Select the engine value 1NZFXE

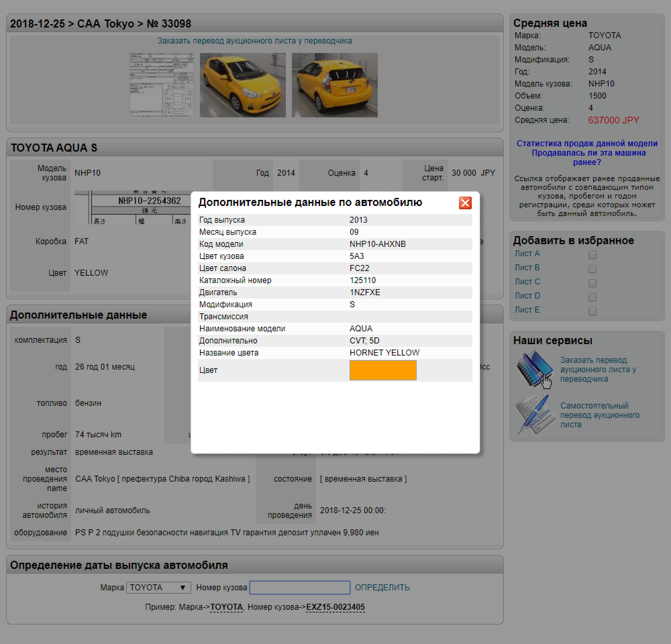pyautogui.click(x=365, y=292)
